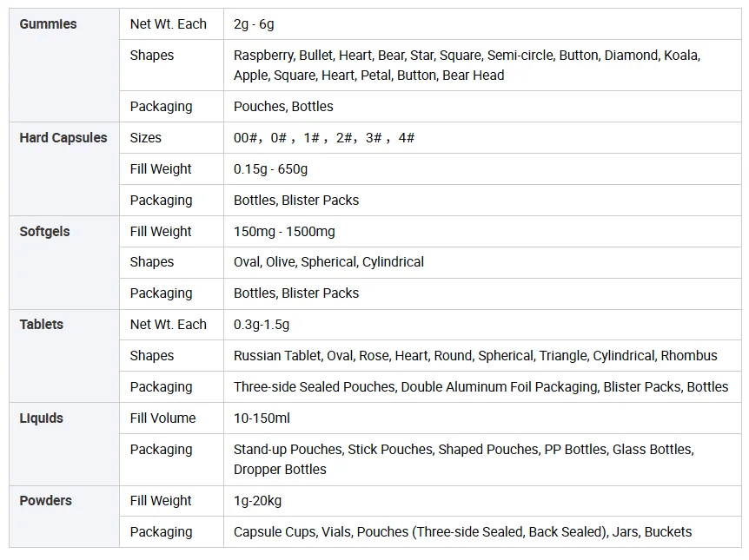Viewport: 749px width, 560px height.
Task: Click Oval, Olive, Spherical, Cylindrical shapes text
Action: [328, 262]
